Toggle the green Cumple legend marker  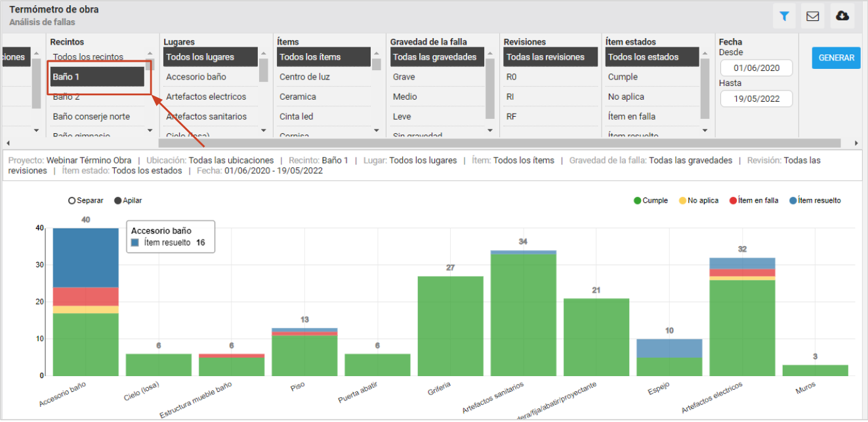click(x=637, y=201)
